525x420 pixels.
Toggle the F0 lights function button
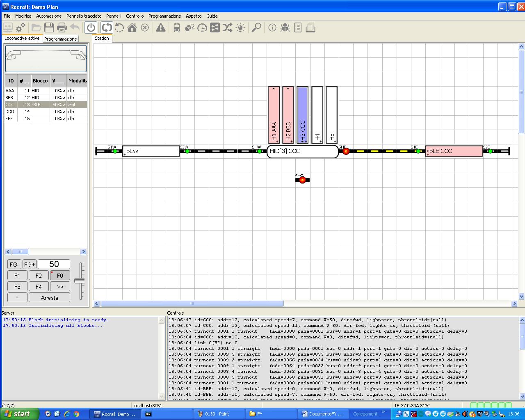(x=60, y=276)
